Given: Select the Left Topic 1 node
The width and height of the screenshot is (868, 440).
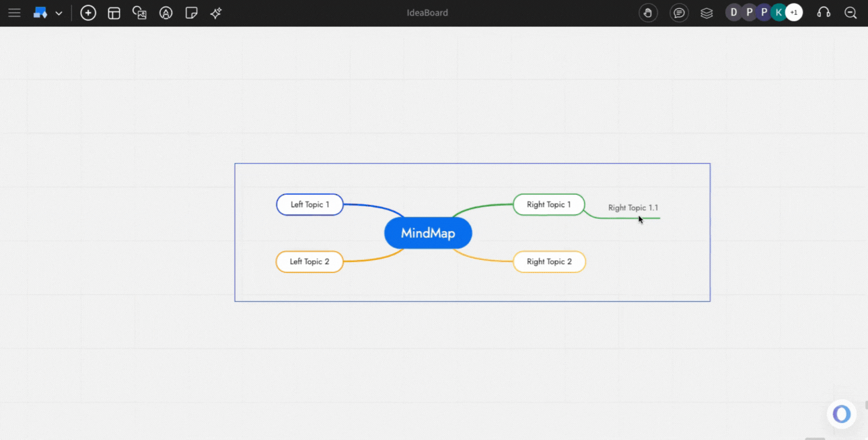Looking at the screenshot, I should click(x=310, y=205).
